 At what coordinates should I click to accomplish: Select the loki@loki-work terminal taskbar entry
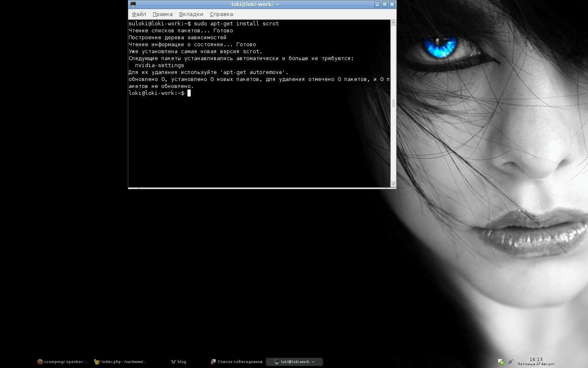click(x=294, y=361)
